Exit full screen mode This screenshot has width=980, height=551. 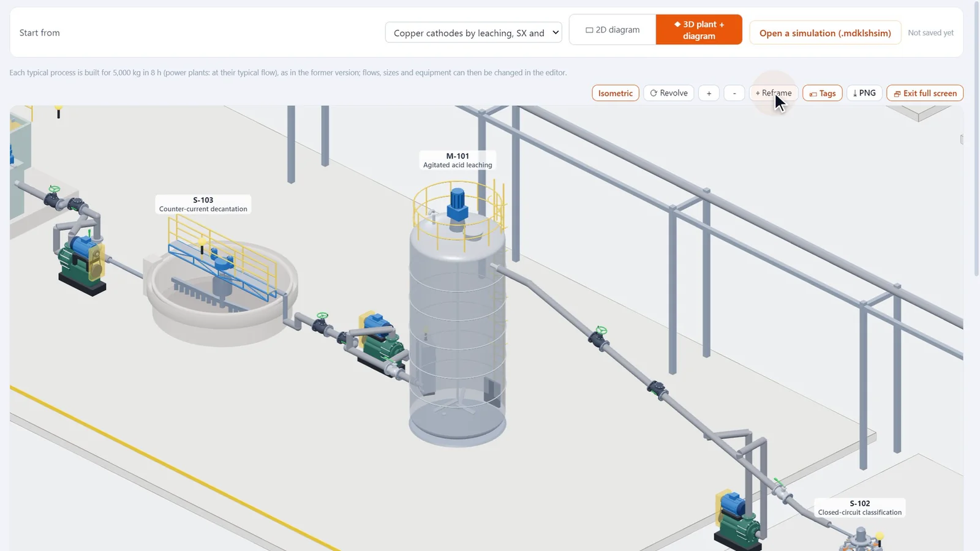925,93
